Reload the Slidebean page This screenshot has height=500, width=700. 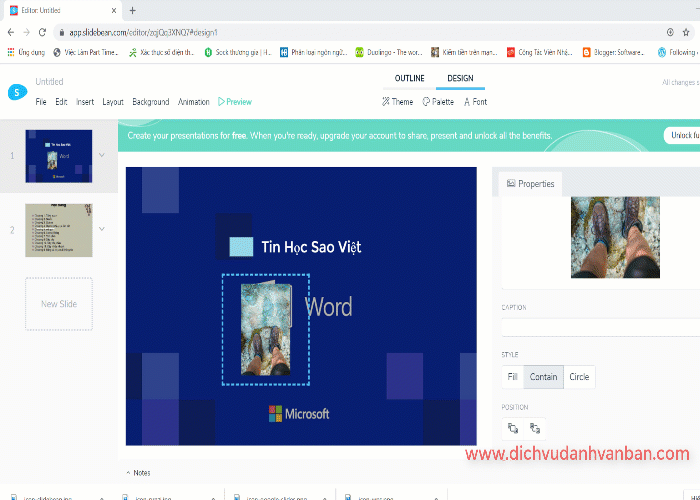click(42, 32)
